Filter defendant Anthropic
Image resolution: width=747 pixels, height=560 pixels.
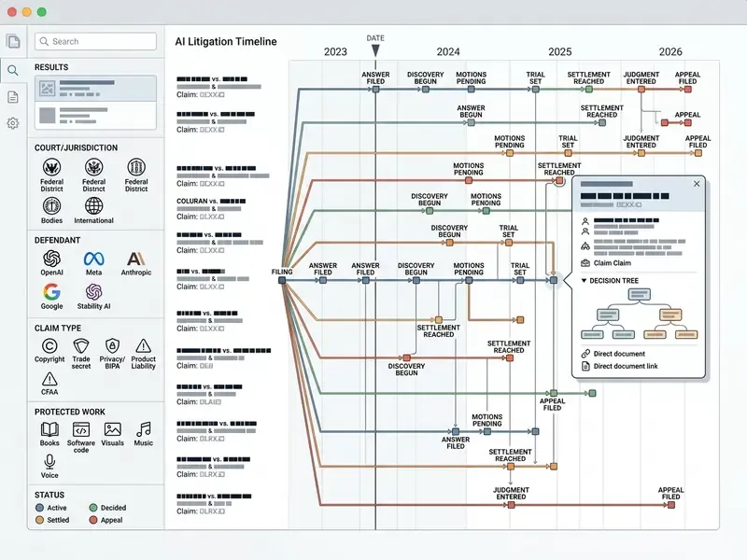(135, 263)
